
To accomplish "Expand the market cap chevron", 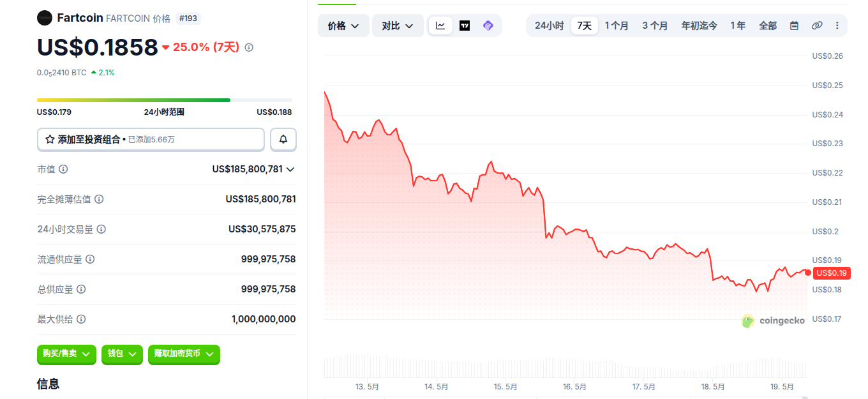I will click(x=290, y=169).
